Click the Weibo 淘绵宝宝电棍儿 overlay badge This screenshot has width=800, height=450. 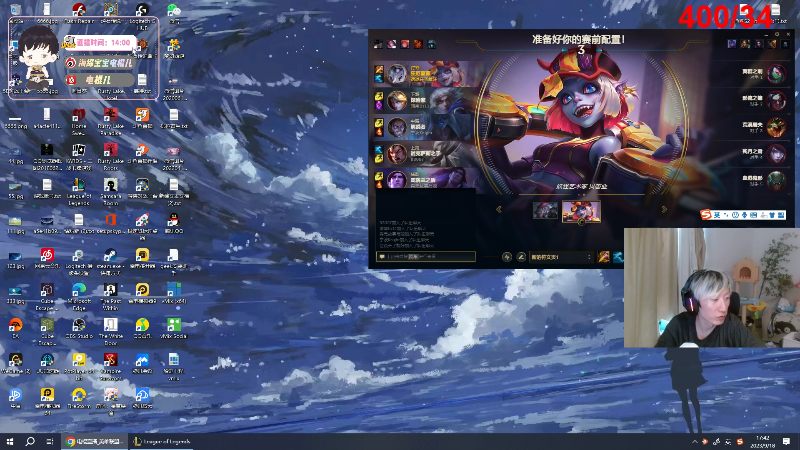[100, 62]
